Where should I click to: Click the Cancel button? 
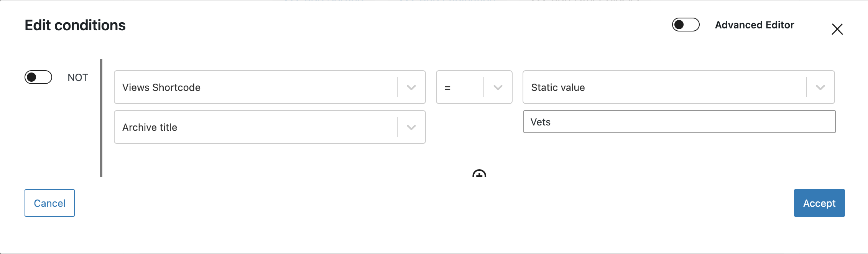(49, 203)
